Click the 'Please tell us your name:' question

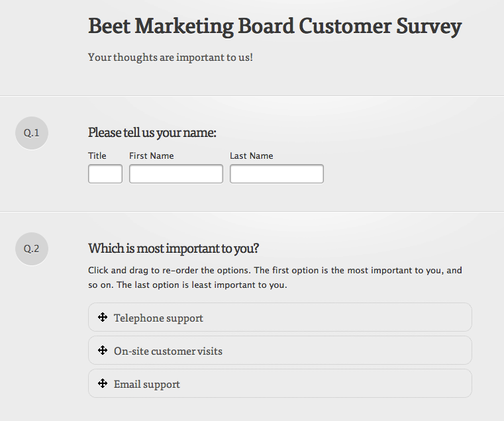click(x=152, y=132)
